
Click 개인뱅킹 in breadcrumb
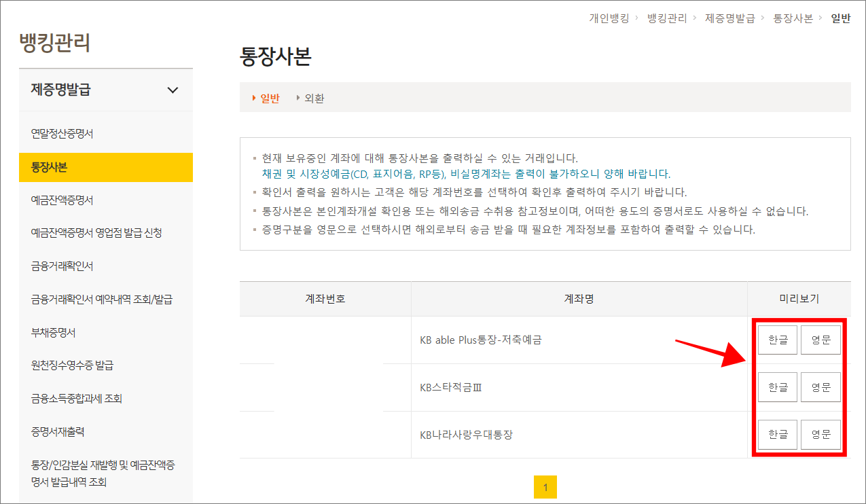tap(609, 18)
